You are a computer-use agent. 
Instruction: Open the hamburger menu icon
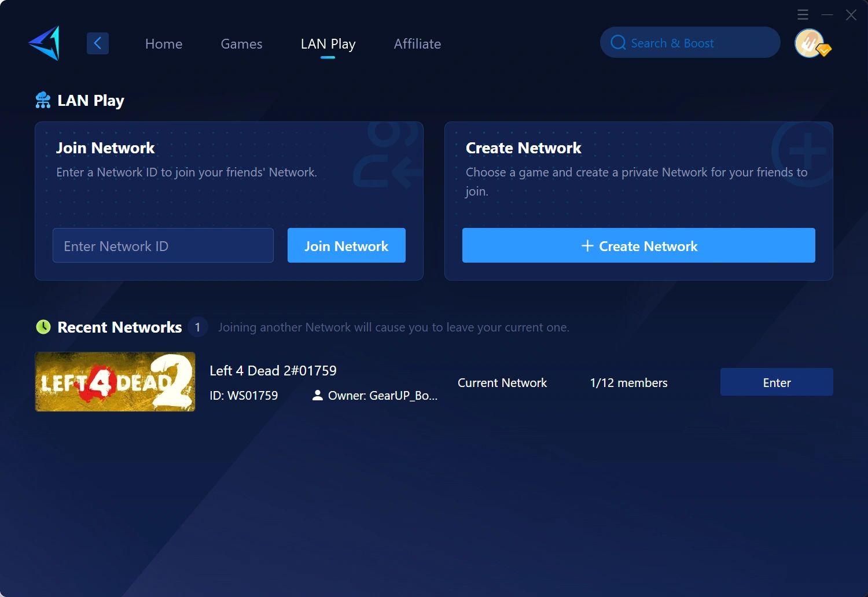[x=803, y=14]
